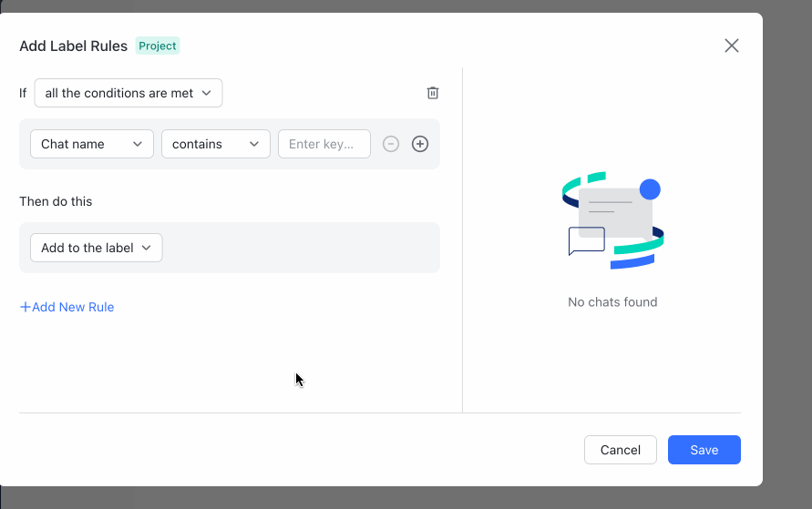Click the "If" label before conditions dropdown

coord(24,93)
